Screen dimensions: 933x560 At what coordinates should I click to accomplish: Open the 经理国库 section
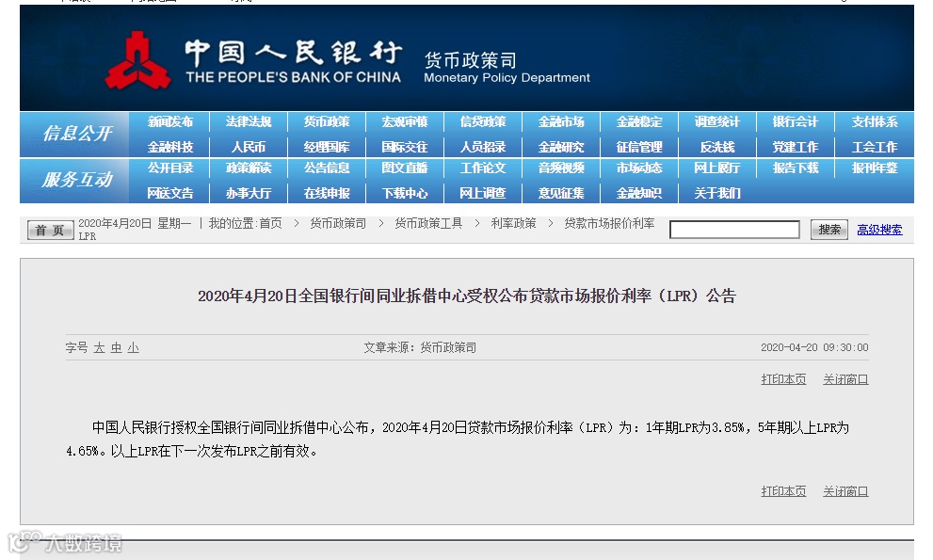(327, 147)
